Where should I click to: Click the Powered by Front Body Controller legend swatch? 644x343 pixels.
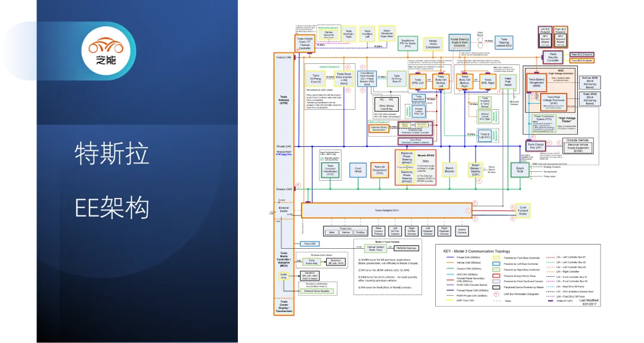496,258
